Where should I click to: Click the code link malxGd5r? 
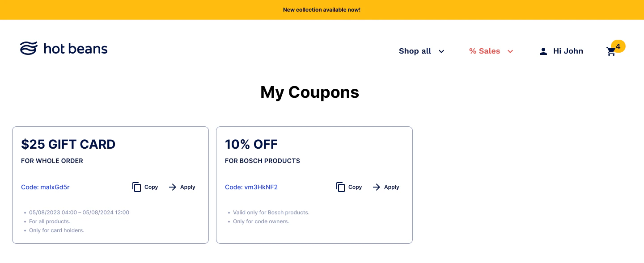click(45, 187)
